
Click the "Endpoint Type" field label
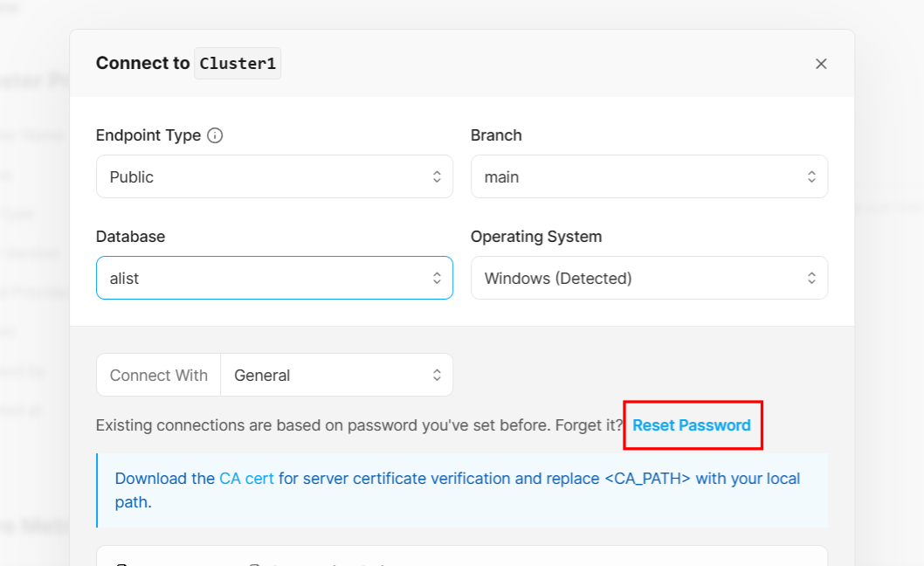[x=148, y=135]
